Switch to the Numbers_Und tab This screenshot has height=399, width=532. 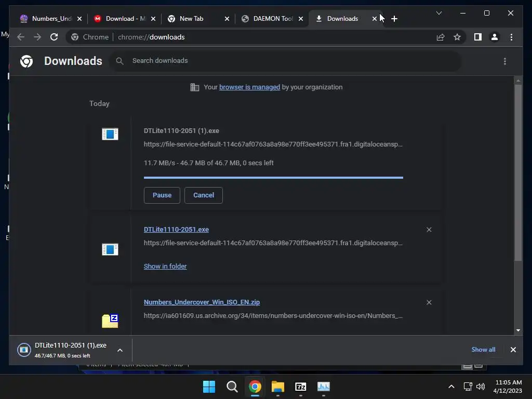[47, 19]
